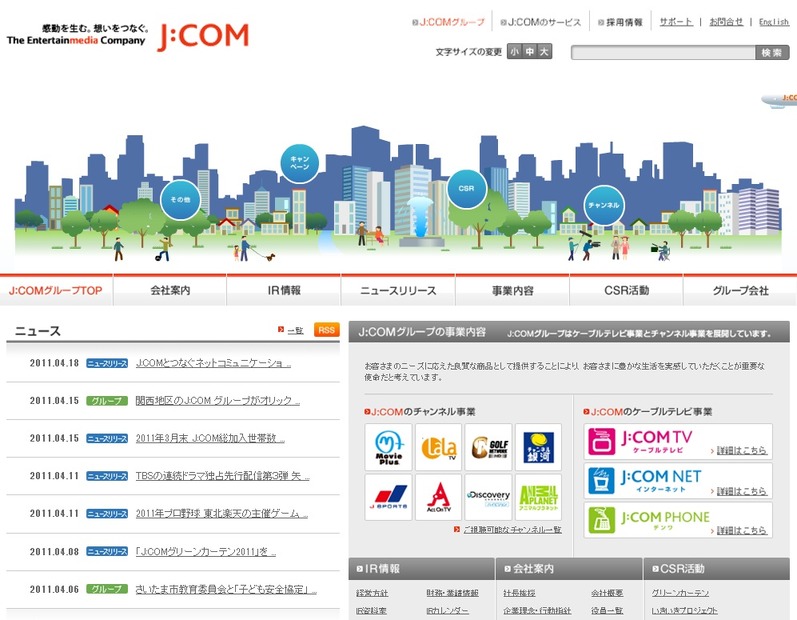Open the 社長挨拶 link
Image resolution: width=797 pixels, height=620 pixels.
pos(519,593)
